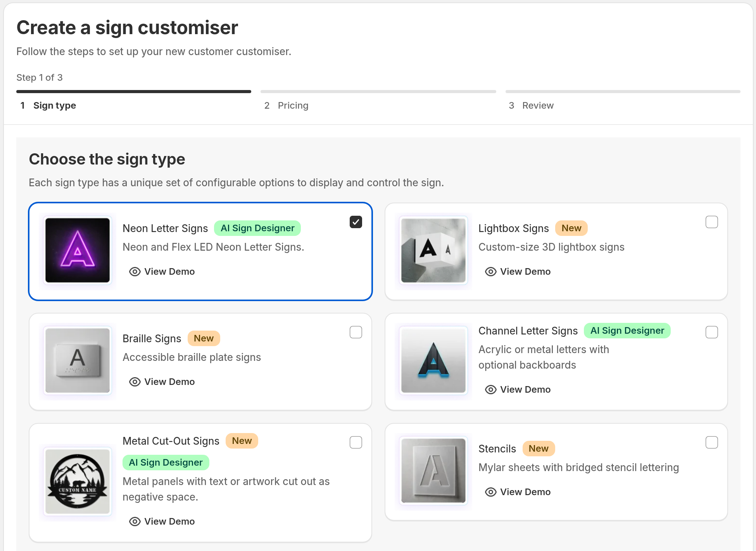Tick the Channel Letter Signs checkbox
Screen dimensions: 756x551
click(711, 332)
